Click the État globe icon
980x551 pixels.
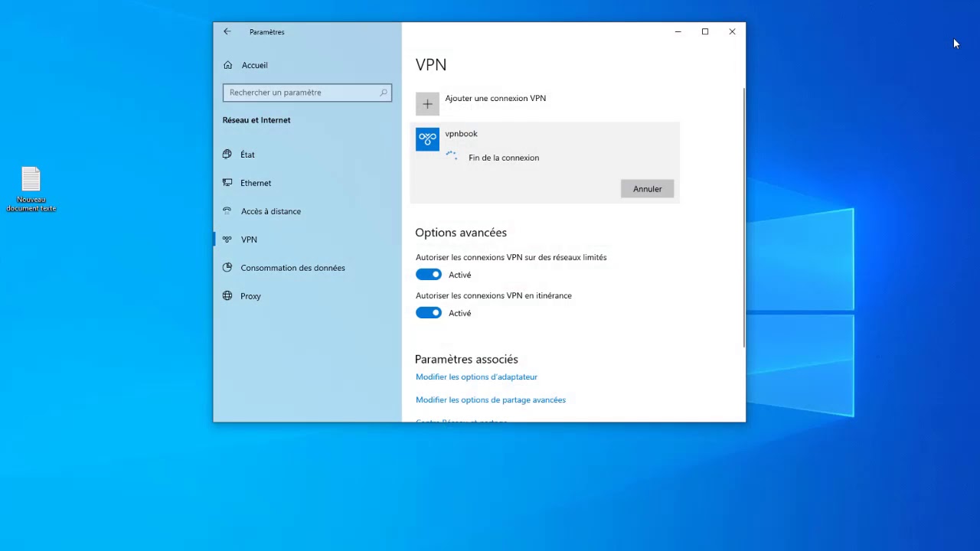[x=227, y=154]
